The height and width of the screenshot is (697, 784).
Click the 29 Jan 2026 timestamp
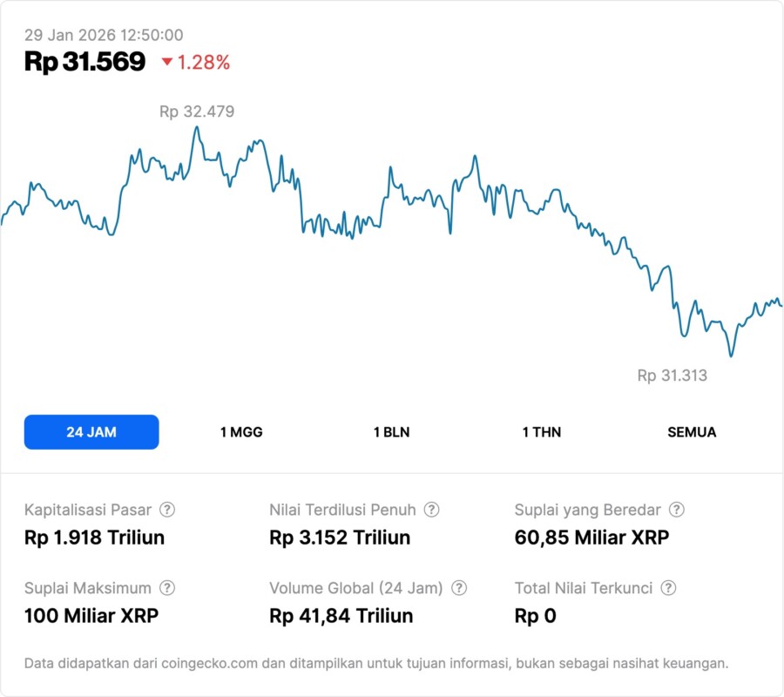pyautogui.click(x=104, y=35)
